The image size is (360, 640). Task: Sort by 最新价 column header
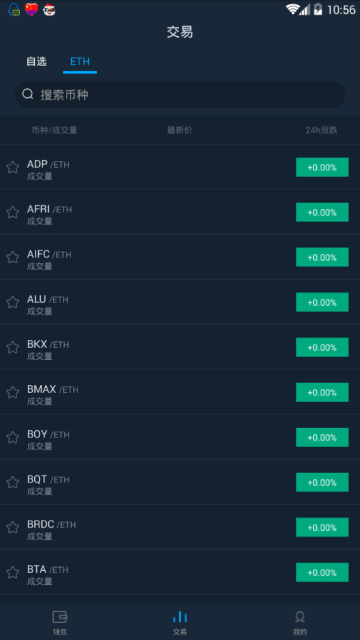180,130
